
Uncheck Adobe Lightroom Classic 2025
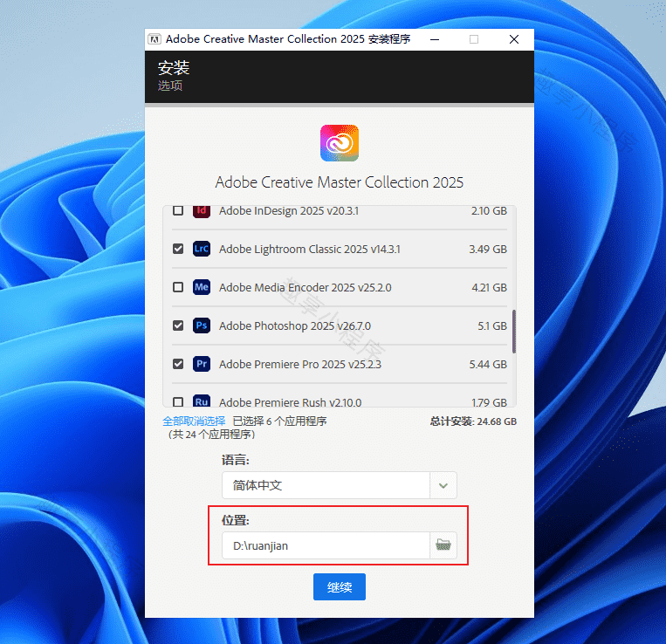(178, 249)
